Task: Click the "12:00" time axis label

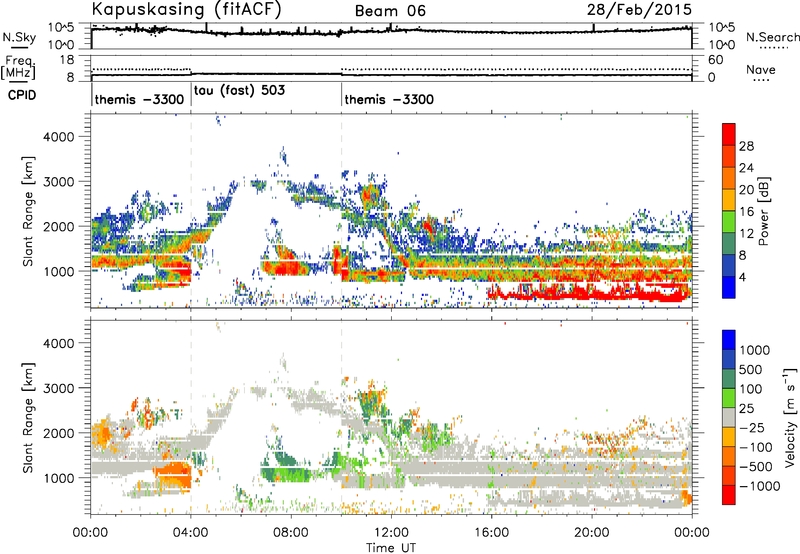Action: pos(391,533)
